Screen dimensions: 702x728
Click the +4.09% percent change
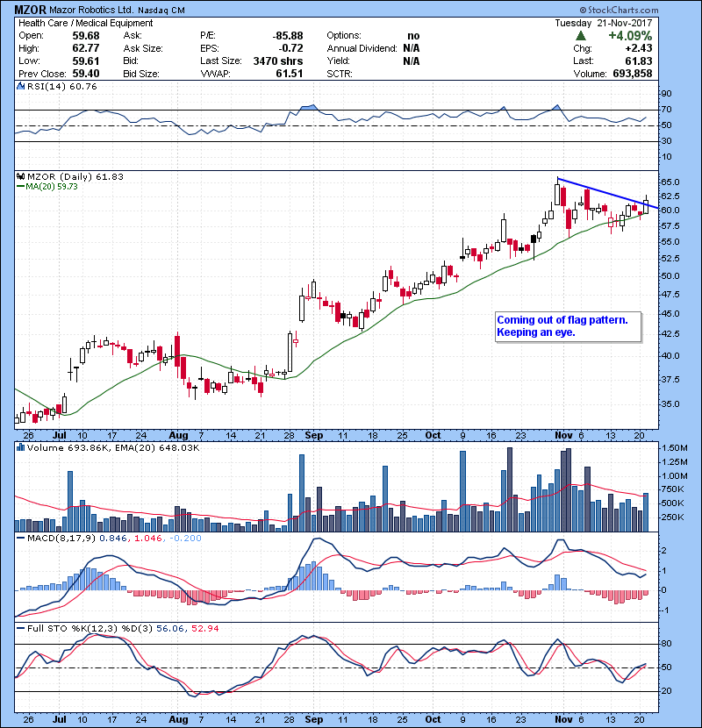[630, 36]
